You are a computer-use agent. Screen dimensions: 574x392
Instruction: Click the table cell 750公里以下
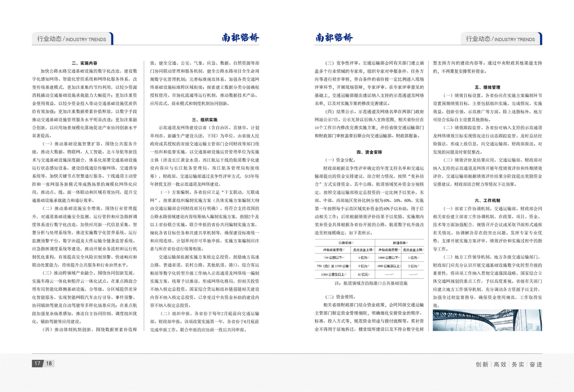tap(333, 258)
